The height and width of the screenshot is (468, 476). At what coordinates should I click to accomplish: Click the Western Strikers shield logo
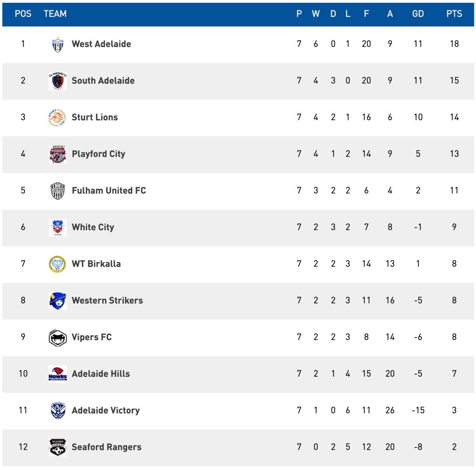58,301
